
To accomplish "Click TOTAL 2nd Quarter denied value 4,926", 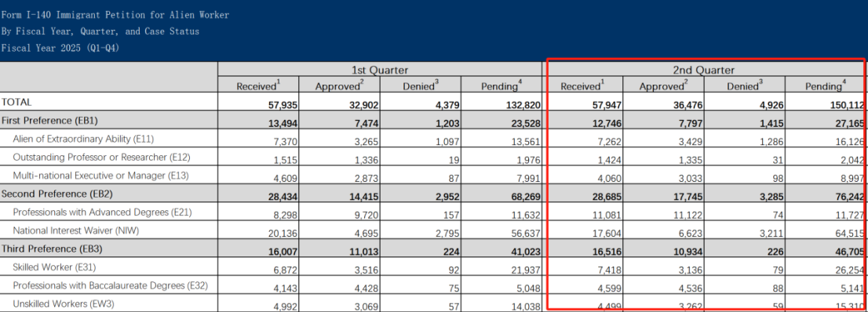I will click(771, 105).
